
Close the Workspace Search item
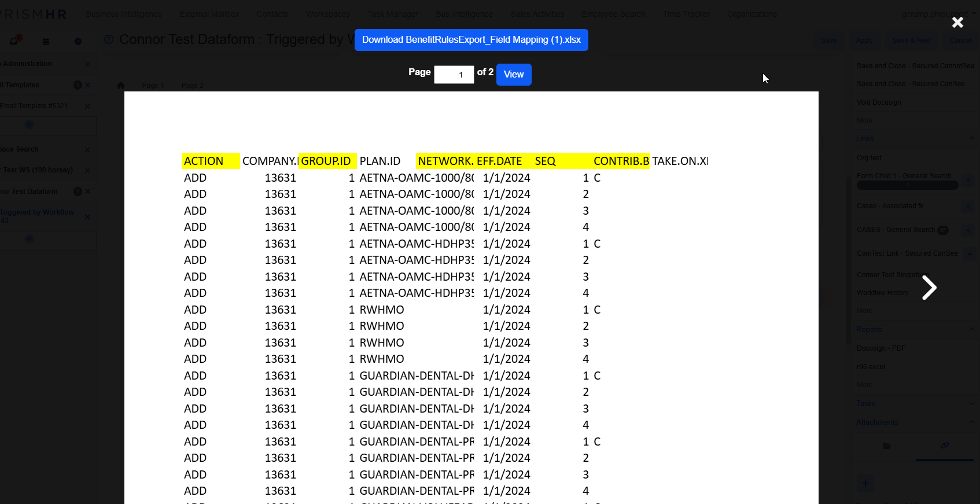(x=88, y=149)
